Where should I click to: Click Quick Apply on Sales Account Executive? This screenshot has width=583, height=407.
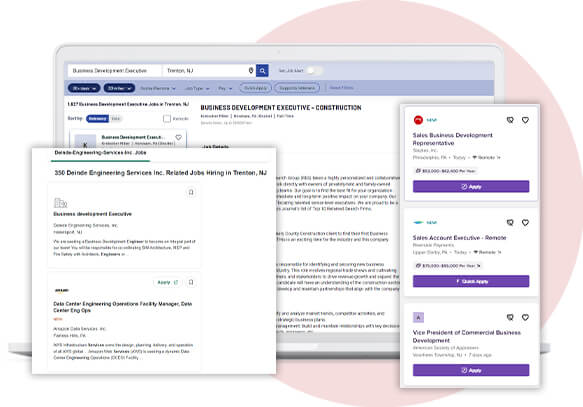tap(471, 281)
